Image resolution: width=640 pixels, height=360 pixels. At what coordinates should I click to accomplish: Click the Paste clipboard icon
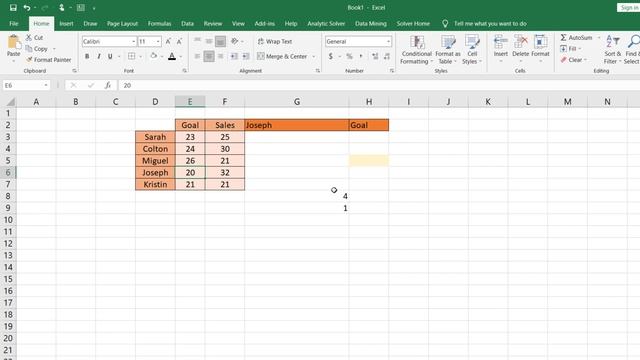click(13, 42)
